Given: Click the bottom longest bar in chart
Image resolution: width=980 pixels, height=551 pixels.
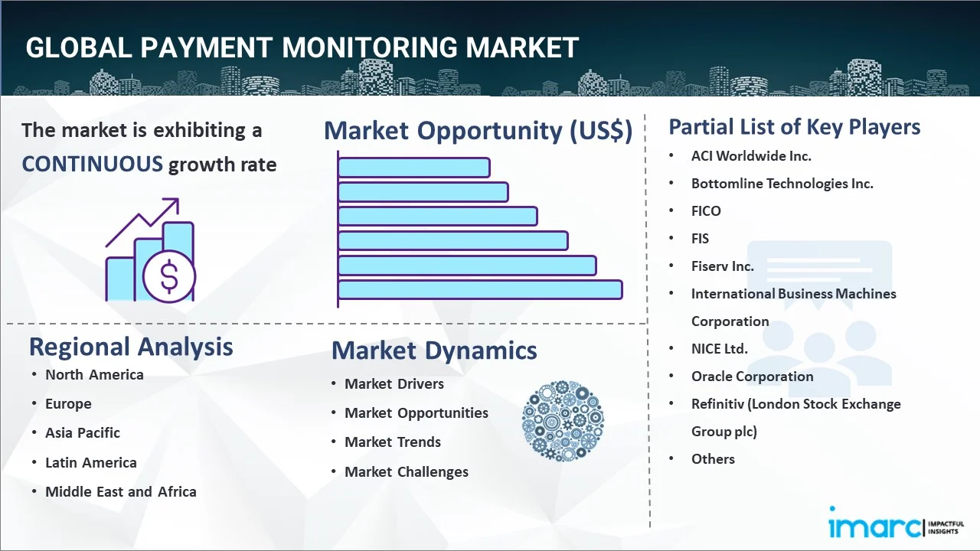Looking at the screenshot, I should [x=480, y=290].
